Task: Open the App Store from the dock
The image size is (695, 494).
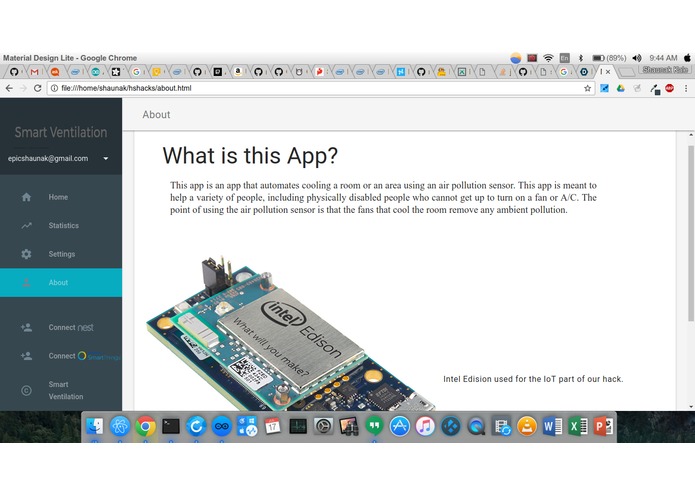Action: [400, 427]
